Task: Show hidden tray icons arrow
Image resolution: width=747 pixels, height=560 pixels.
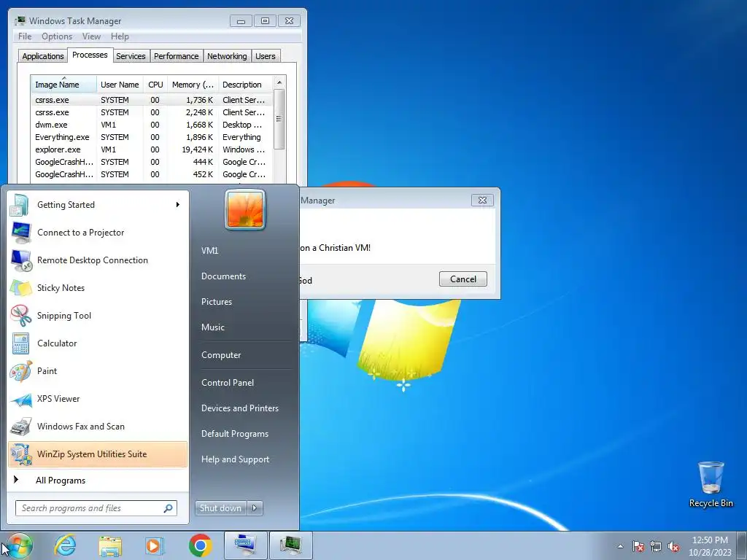Action: pos(620,547)
